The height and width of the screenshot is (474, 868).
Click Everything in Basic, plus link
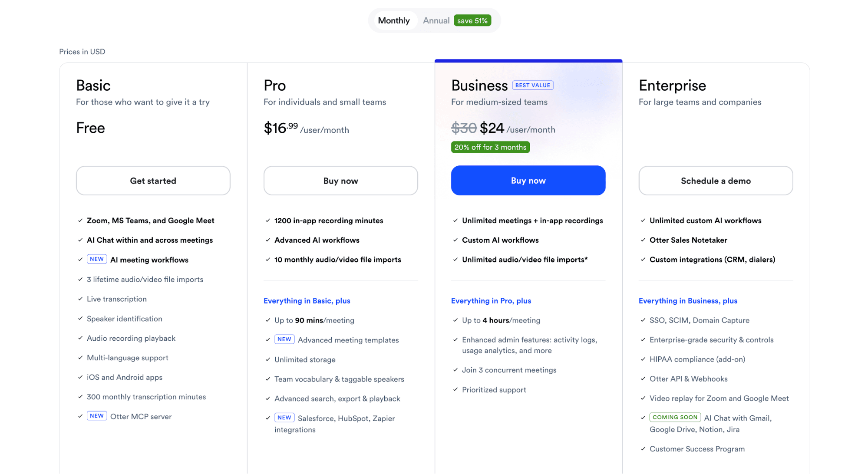[307, 301]
